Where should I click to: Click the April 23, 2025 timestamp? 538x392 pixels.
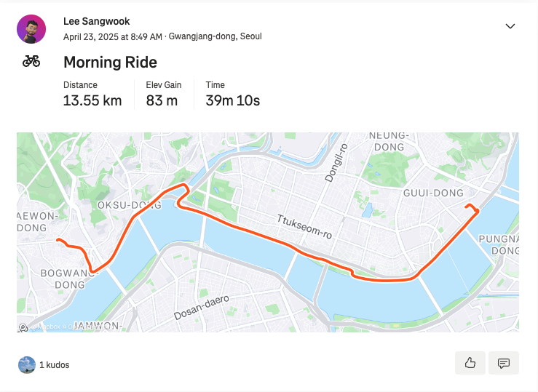113,36
